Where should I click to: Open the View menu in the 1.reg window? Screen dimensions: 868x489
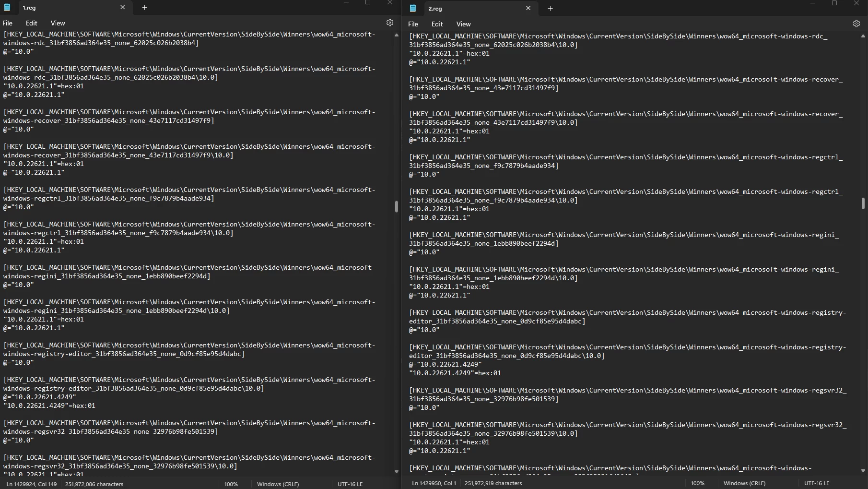(x=58, y=23)
